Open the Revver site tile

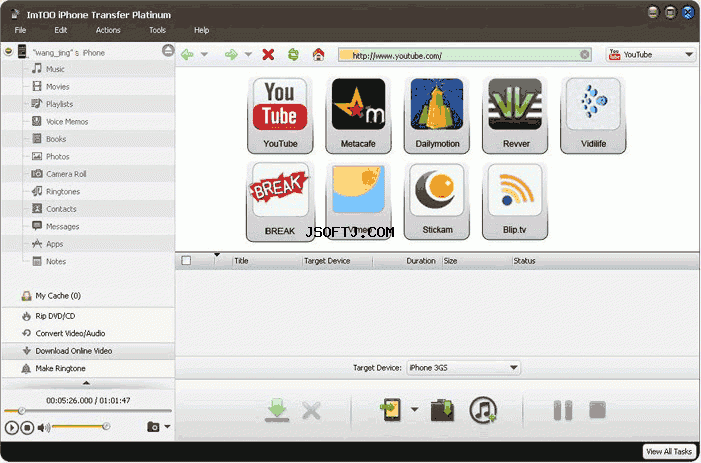click(515, 115)
